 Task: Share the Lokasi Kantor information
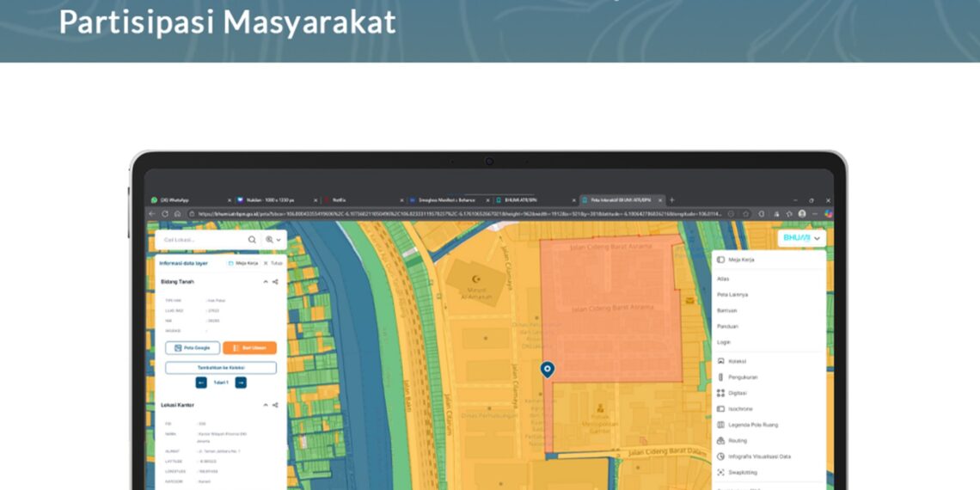[275, 405]
